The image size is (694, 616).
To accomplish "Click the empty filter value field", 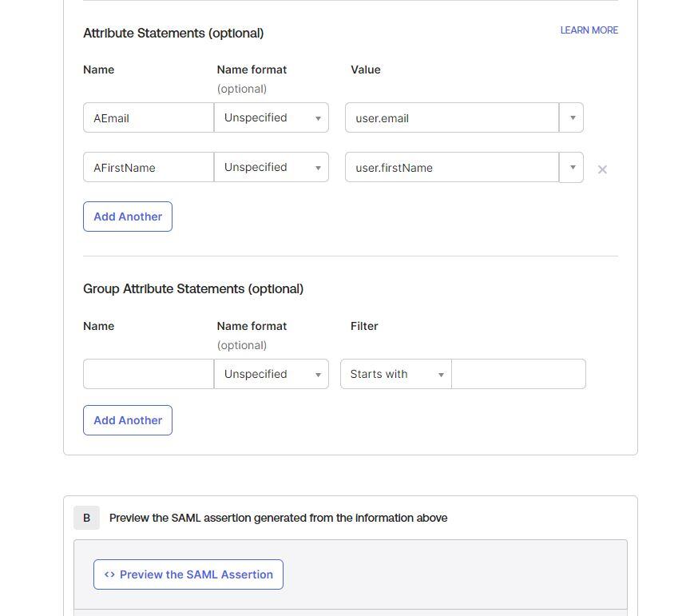I will [x=518, y=374].
